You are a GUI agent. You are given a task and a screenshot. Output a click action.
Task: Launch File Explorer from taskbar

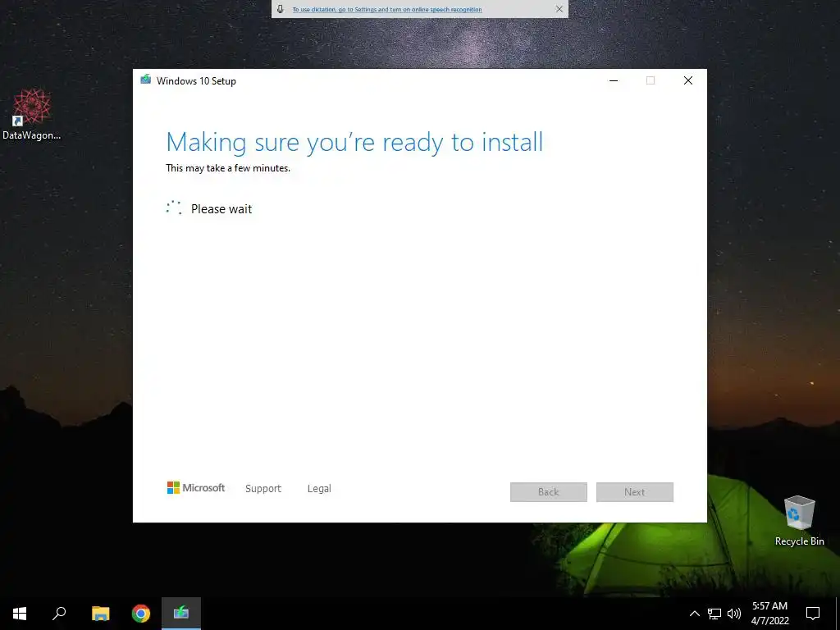tap(100, 614)
